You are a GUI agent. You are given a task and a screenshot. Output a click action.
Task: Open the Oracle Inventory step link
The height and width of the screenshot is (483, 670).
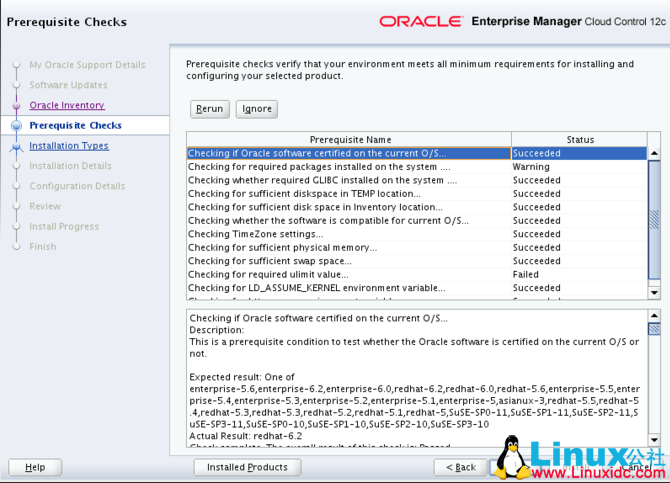[x=67, y=105]
